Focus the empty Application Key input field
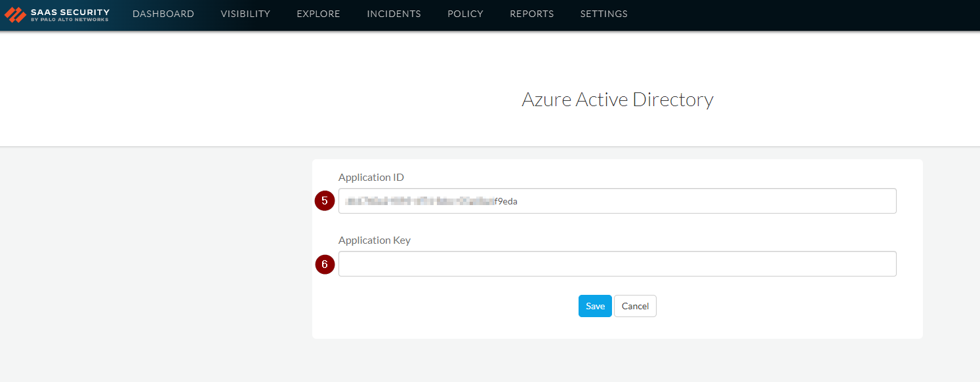980x382 pixels. [617, 264]
